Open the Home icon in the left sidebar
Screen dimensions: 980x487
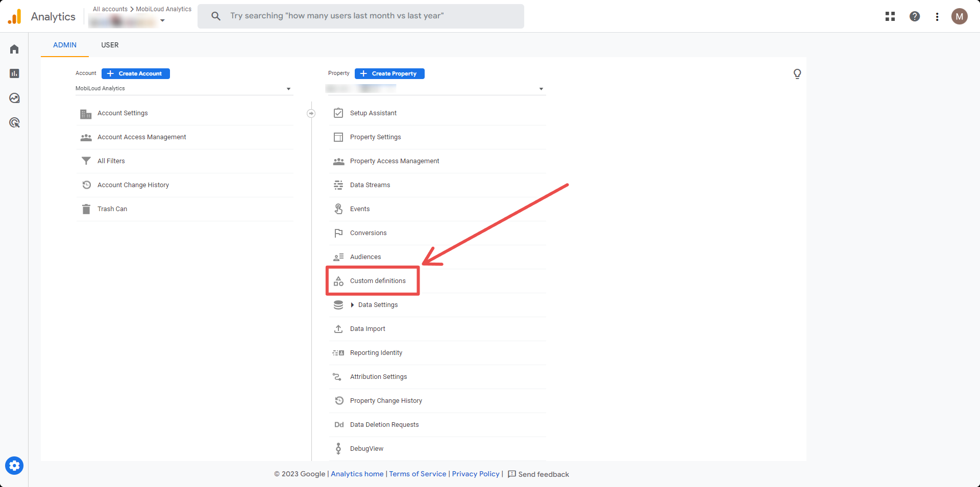[x=14, y=49]
